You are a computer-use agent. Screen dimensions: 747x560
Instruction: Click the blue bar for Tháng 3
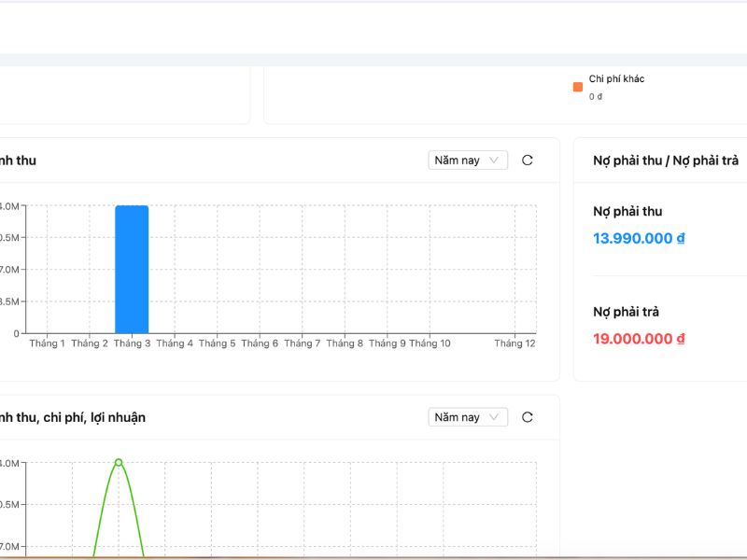(x=132, y=269)
